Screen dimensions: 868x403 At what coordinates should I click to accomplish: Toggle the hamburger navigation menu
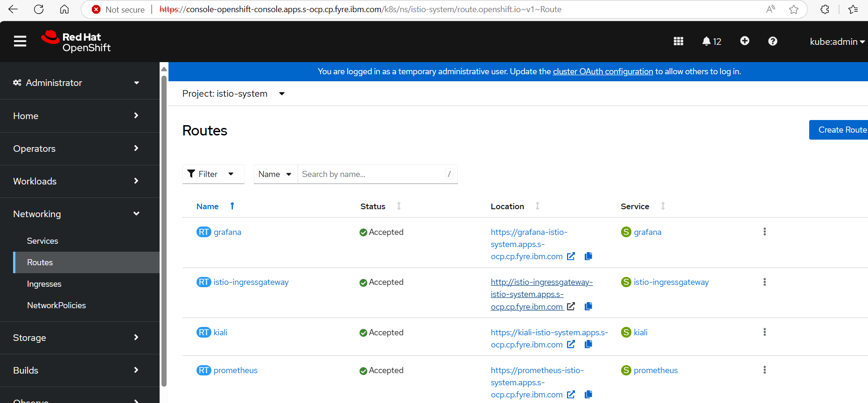[20, 42]
